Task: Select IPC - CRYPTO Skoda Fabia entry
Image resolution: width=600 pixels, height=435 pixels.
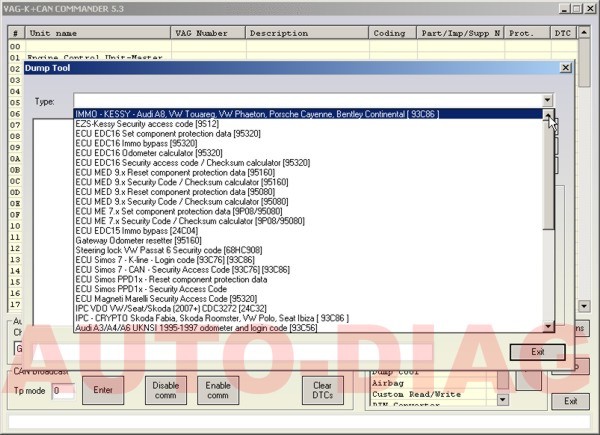Action: 308,318
